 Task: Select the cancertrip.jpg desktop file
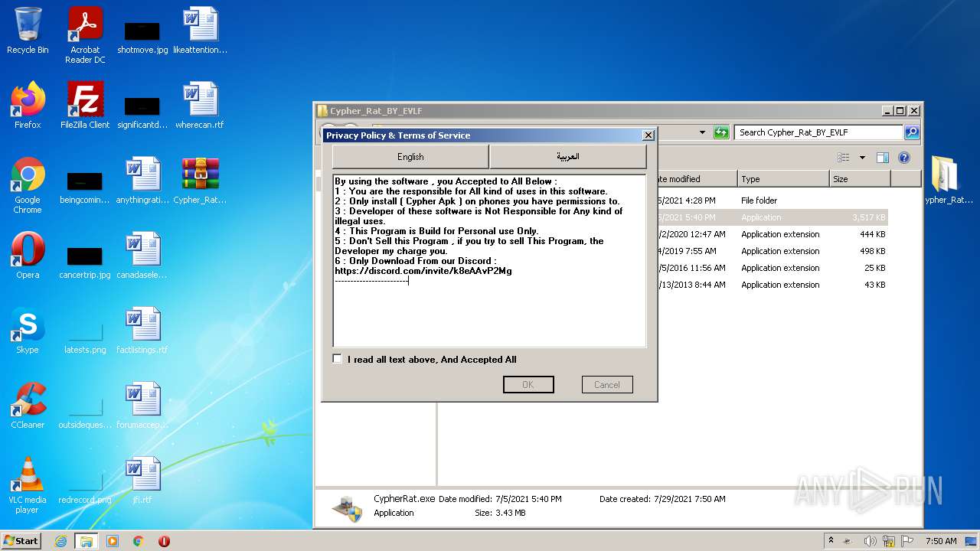[85, 262]
